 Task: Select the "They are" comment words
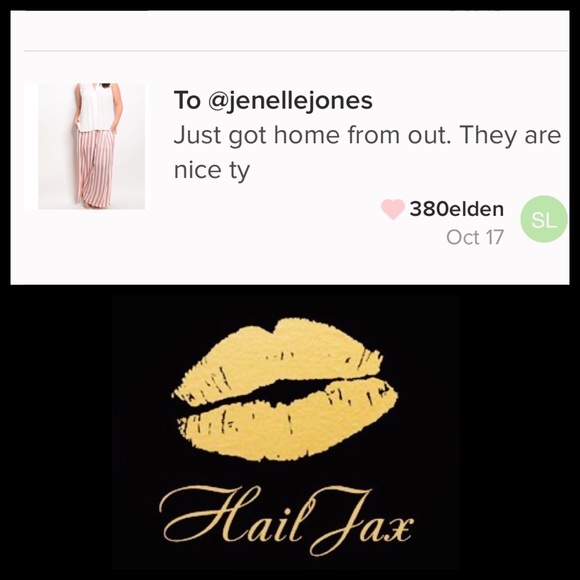(511, 135)
